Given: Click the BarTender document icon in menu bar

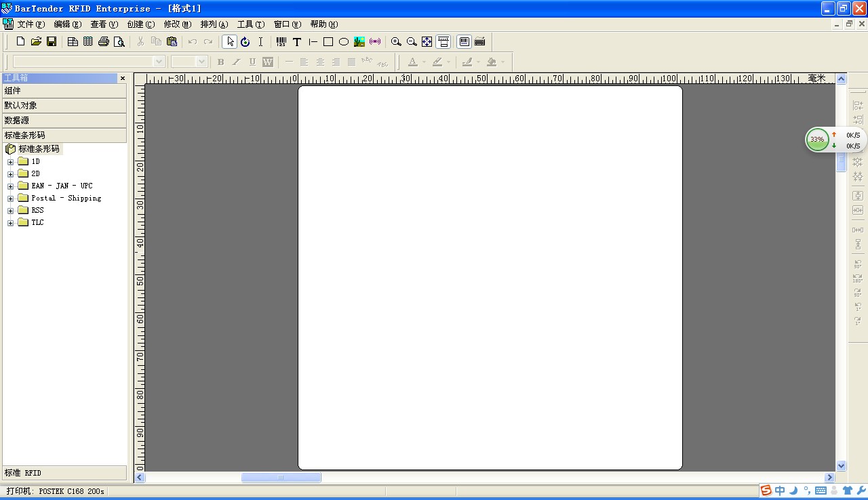Looking at the screenshot, I should click(x=8, y=24).
